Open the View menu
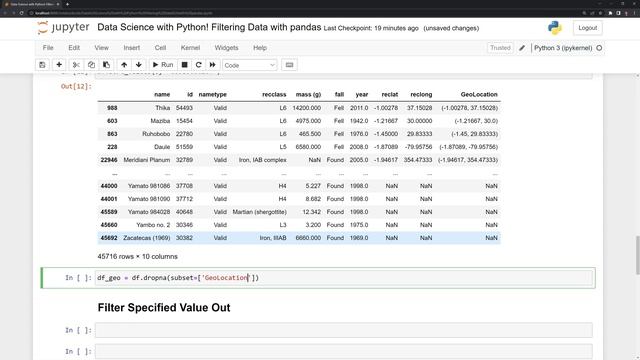The image size is (640, 360). coord(102,48)
